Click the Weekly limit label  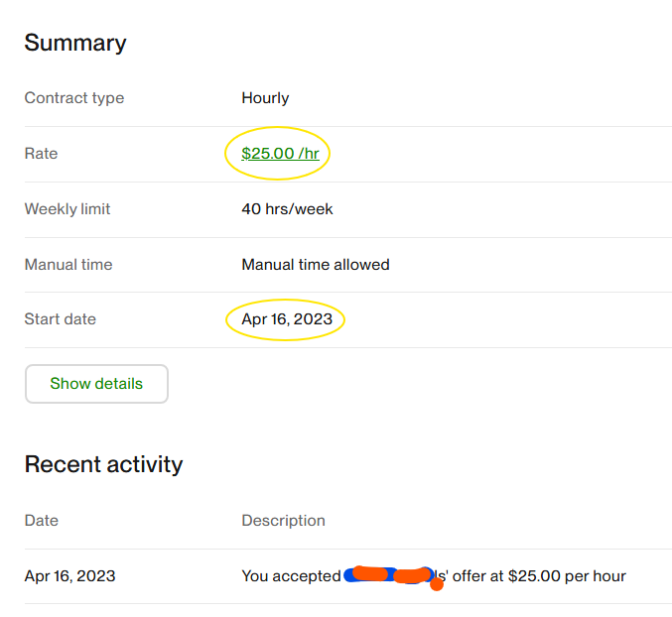pyautogui.click(x=67, y=209)
